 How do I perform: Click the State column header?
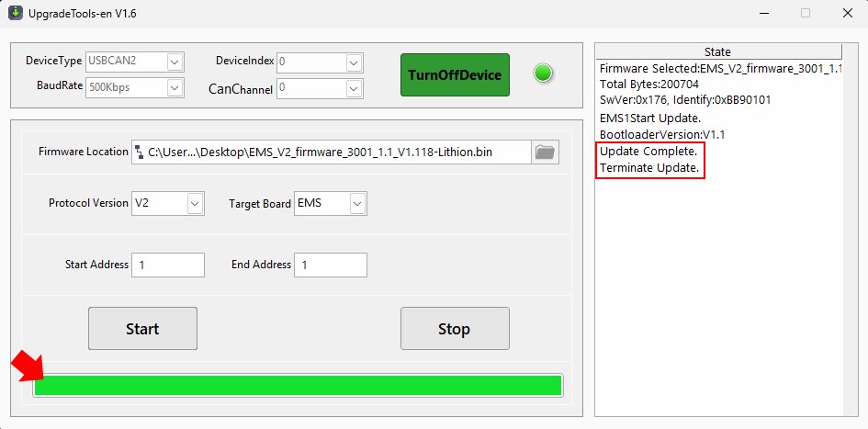click(x=718, y=52)
